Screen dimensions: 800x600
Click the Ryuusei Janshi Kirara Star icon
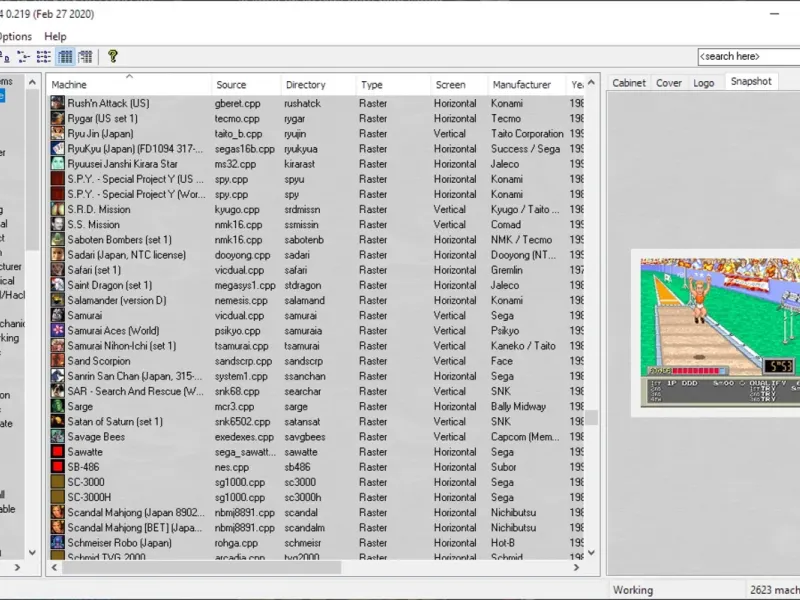coord(58,164)
